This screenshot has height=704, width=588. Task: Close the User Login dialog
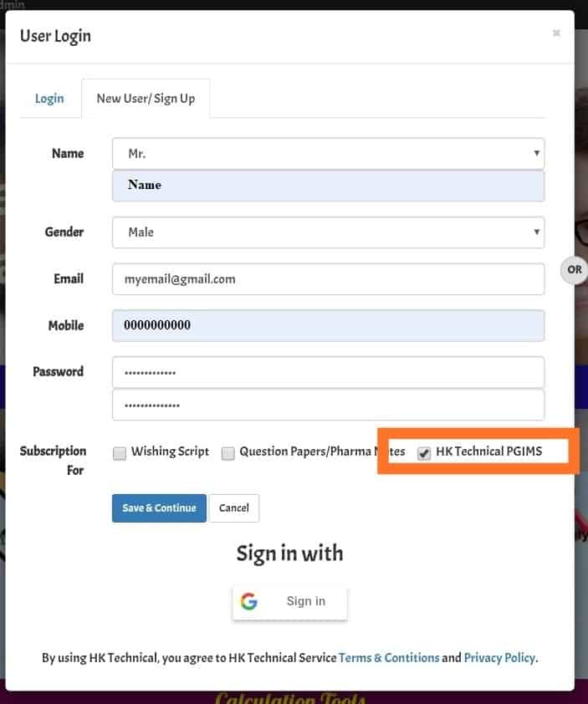(556, 33)
